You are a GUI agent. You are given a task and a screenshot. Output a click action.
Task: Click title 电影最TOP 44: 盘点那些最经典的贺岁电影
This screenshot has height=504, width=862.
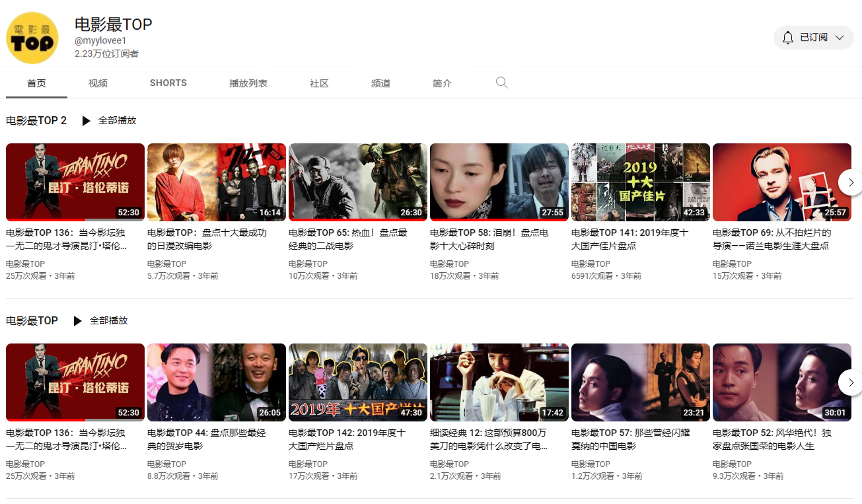pyautogui.click(x=207, y=439)
